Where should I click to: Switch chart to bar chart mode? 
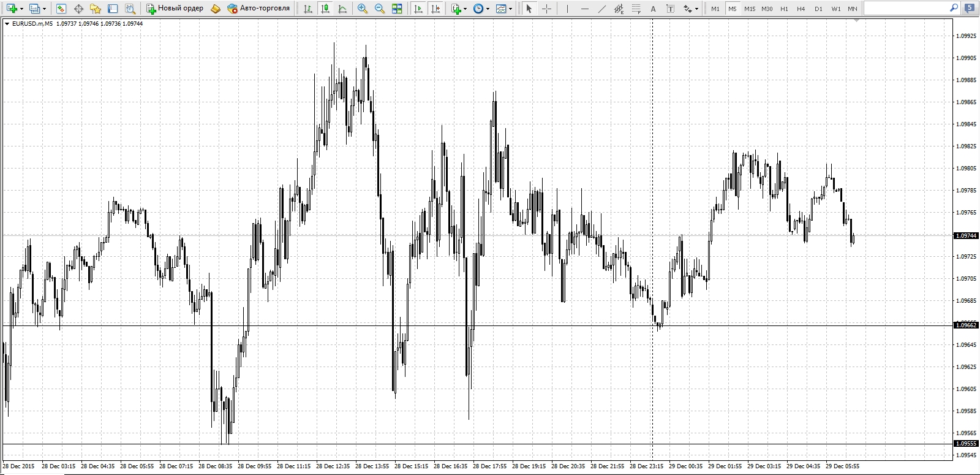[308, 9]
